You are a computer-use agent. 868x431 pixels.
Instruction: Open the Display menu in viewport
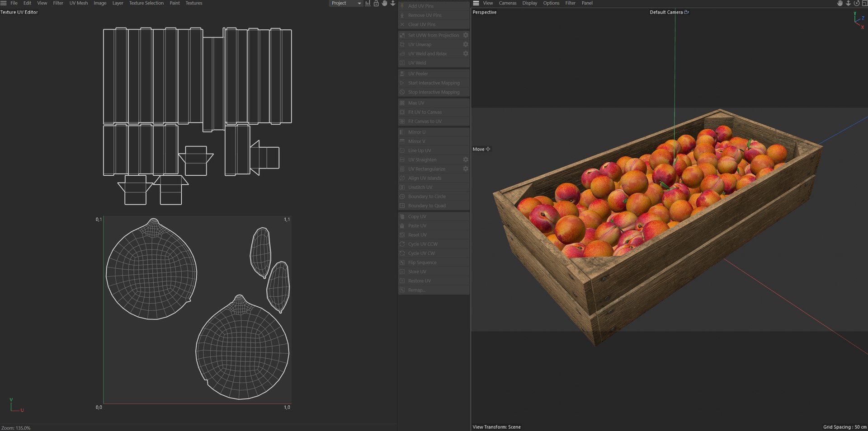coord(530,3)
